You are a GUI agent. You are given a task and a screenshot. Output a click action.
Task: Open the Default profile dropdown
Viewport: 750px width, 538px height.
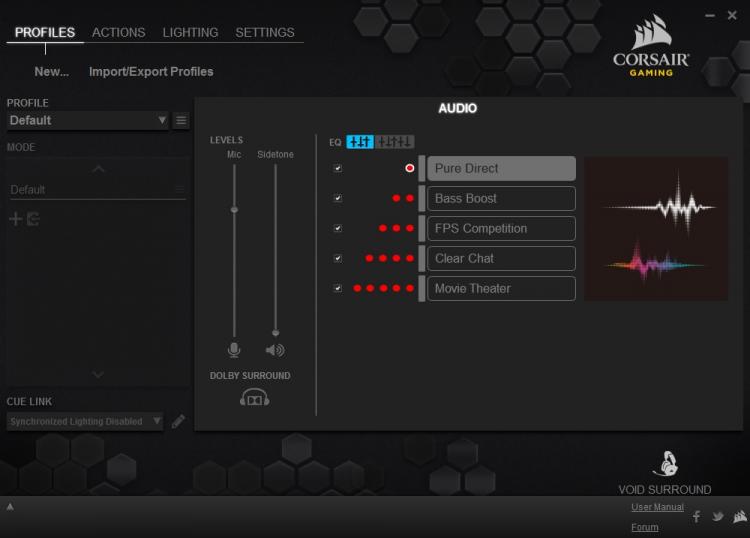pos(88,121)
